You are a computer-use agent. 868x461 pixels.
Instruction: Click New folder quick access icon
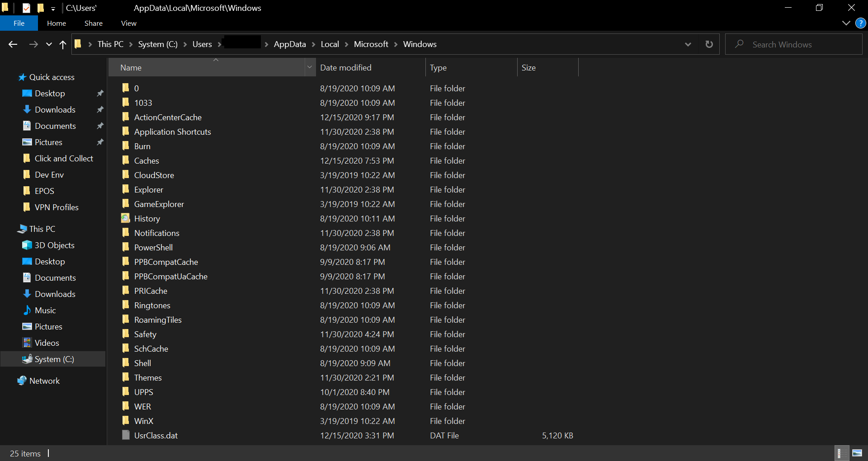[x=41, y=8]
